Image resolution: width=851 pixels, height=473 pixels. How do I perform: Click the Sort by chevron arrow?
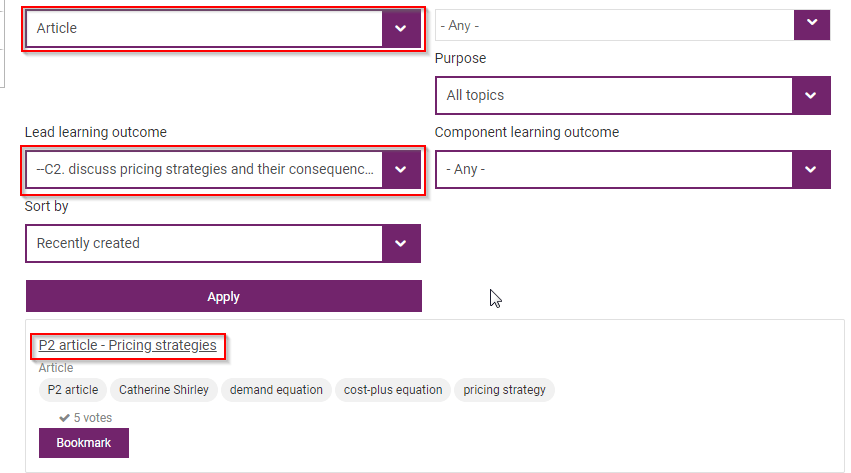coord(401,243)
